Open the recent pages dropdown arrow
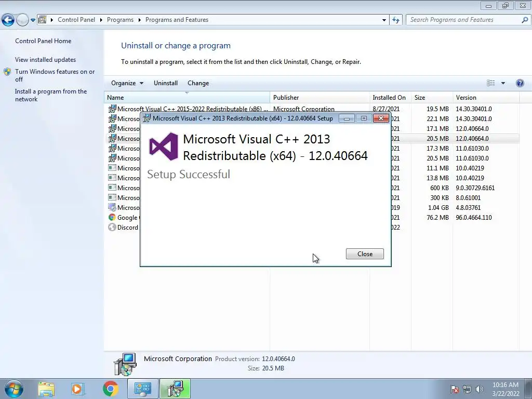Screen dimensions: 532x399 pyautogui.click(x=33, y=20)
